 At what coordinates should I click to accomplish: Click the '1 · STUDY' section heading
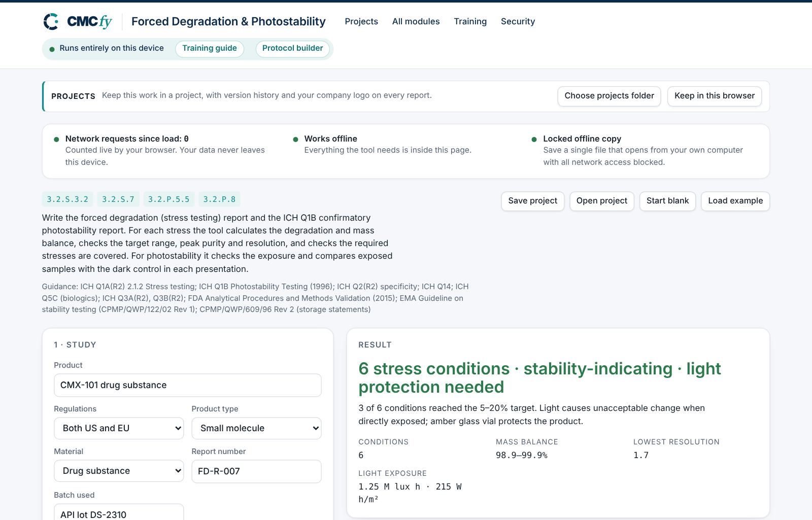point(75,344)
